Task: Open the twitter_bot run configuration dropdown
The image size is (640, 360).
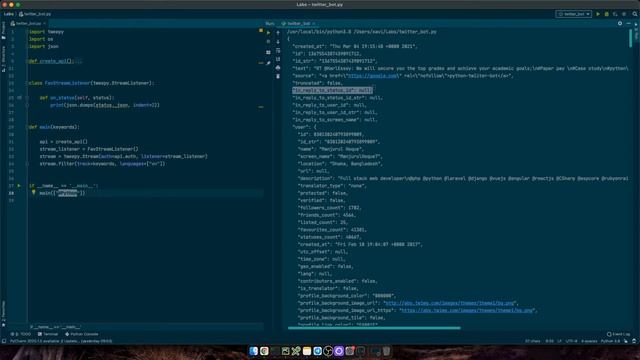Action: point(573,14)
